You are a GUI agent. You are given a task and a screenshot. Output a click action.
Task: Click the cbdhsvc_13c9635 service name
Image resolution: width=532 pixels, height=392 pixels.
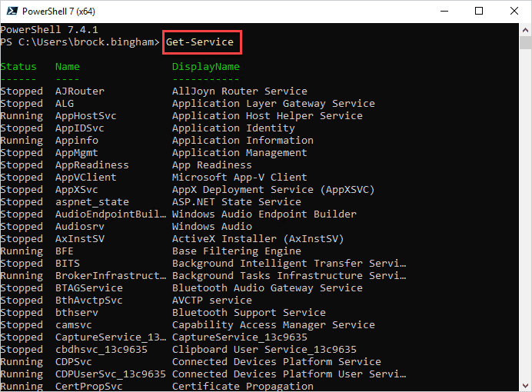(101, 349)
